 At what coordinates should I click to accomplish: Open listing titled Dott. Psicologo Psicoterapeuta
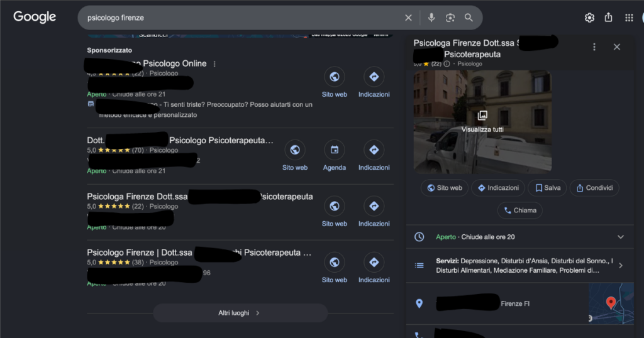(x=180, y=140)
